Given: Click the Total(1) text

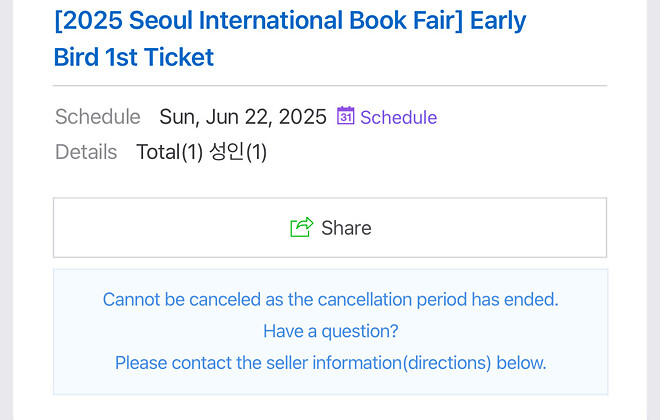Looking at the screenshot, I should click(169, 152).
